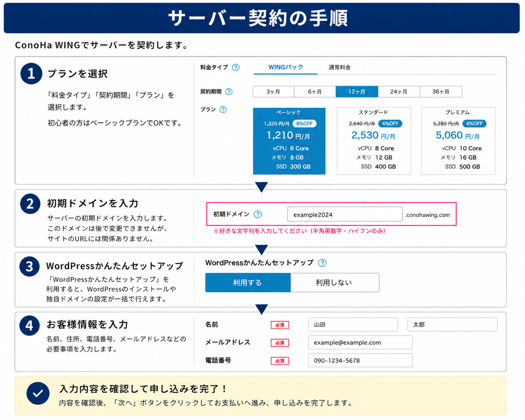Click the 電話番号 field label

coord(218,360)
